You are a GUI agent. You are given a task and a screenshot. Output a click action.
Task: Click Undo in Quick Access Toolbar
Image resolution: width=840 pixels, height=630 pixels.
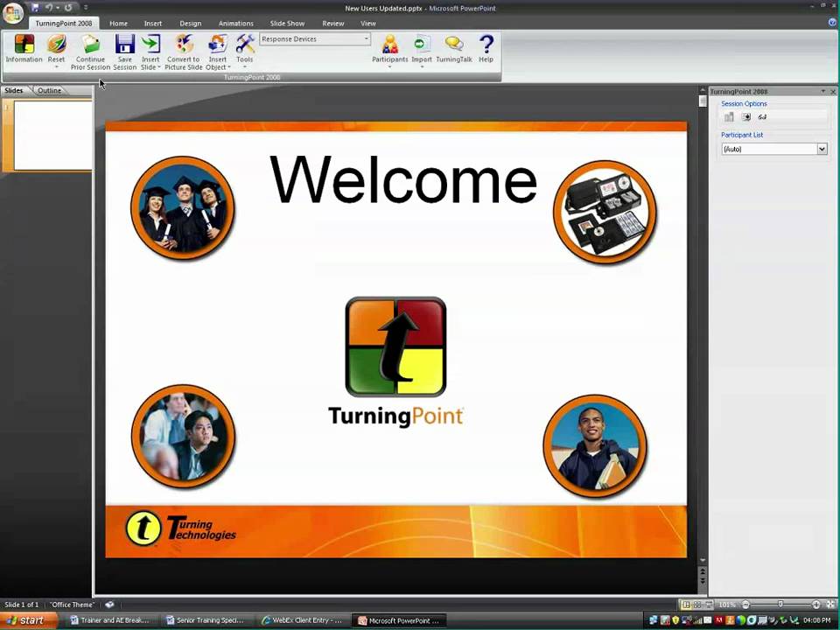(49, 8)
